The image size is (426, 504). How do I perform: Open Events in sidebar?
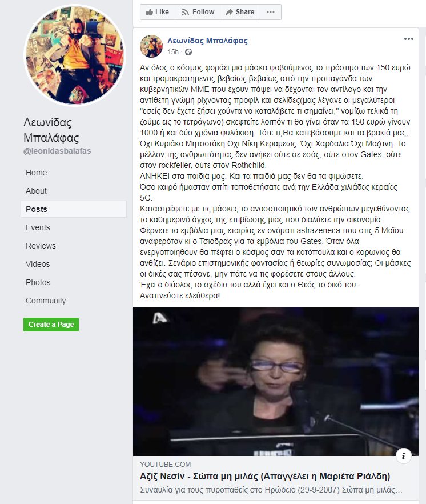(x=38, y=227)
